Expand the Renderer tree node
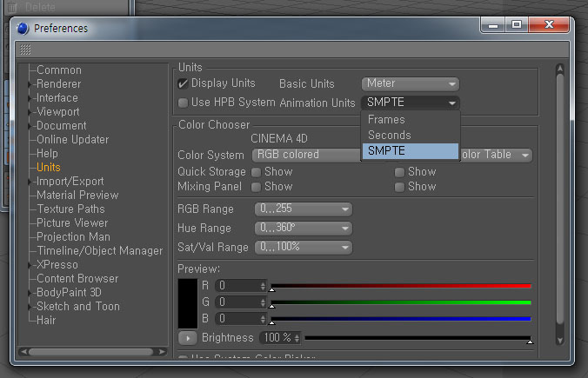This screenshot has width=588, height=378. [x=30, y=84]
